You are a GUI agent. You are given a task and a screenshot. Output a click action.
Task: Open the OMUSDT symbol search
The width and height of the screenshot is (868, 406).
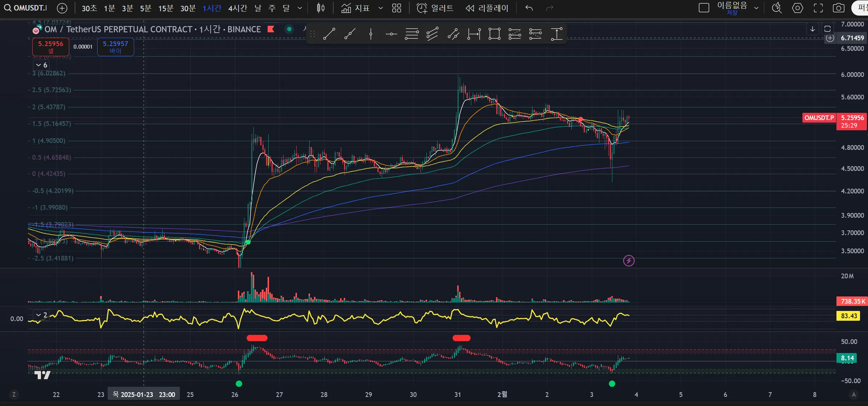pos(25,8)
